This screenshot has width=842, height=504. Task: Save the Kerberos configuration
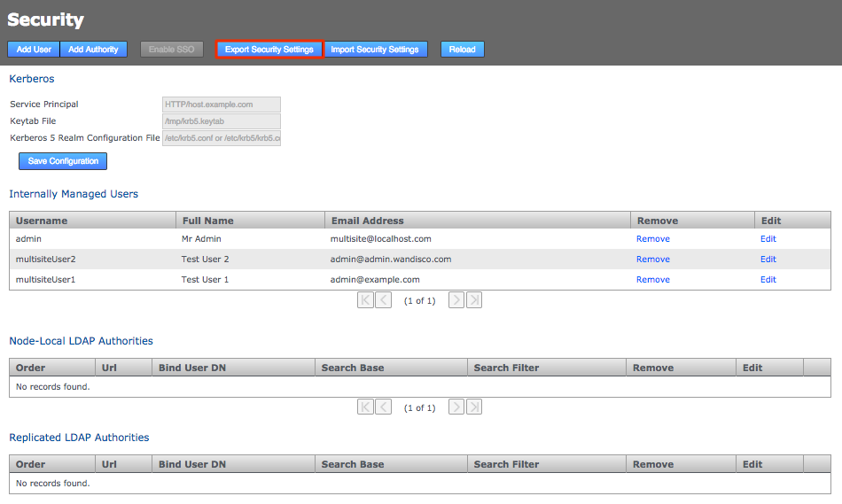(63, 161)
